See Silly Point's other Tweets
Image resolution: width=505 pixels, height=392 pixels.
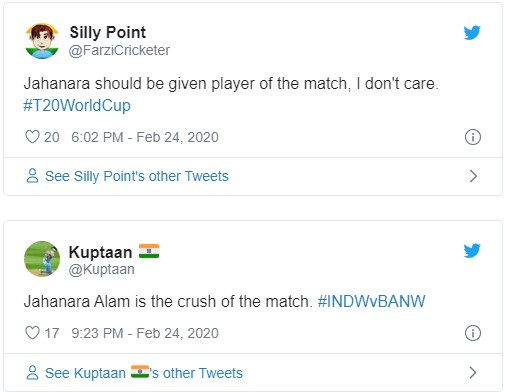137,176
